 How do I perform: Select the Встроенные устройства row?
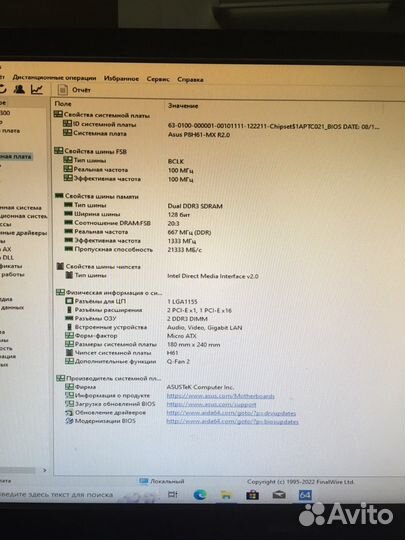154,327
